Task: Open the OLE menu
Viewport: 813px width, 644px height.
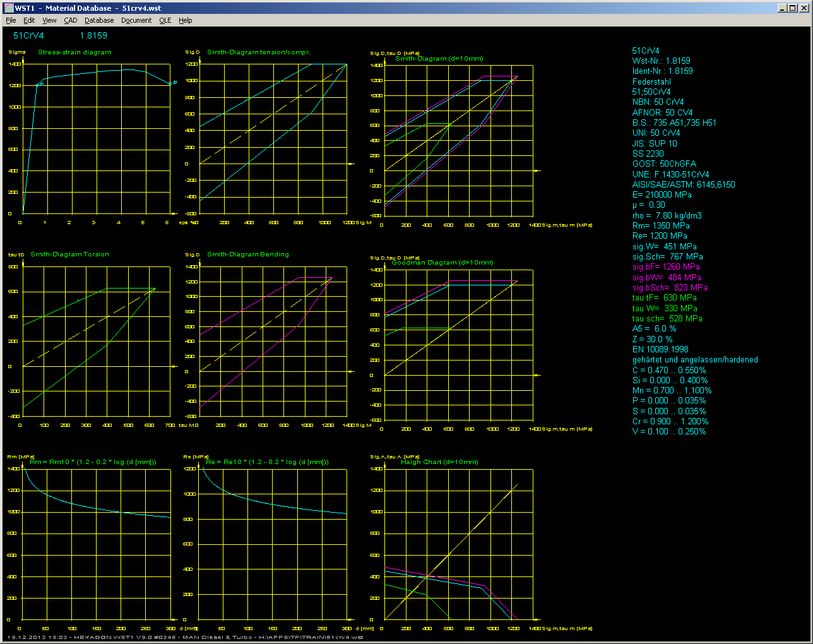Action: click(x=165, y=20)
